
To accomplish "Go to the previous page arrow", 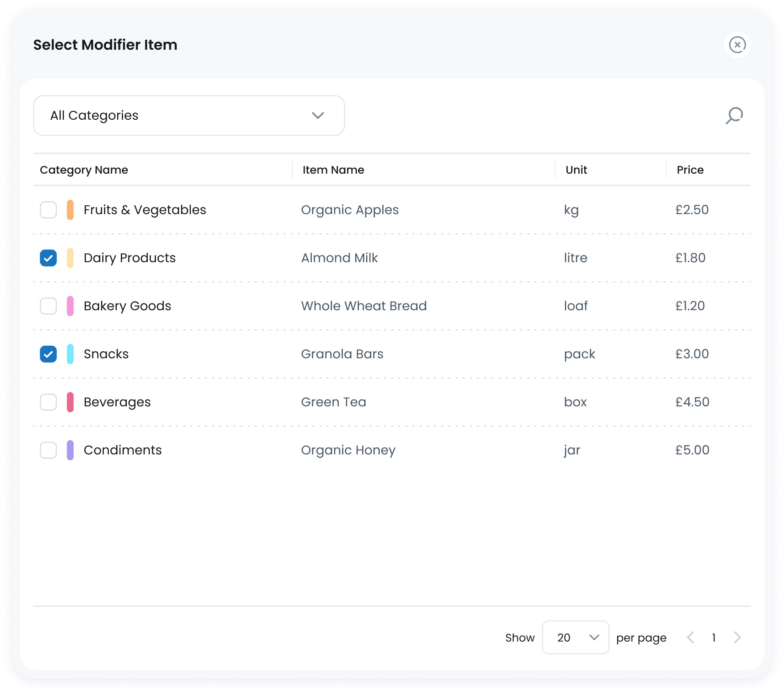I will (690, 637).
